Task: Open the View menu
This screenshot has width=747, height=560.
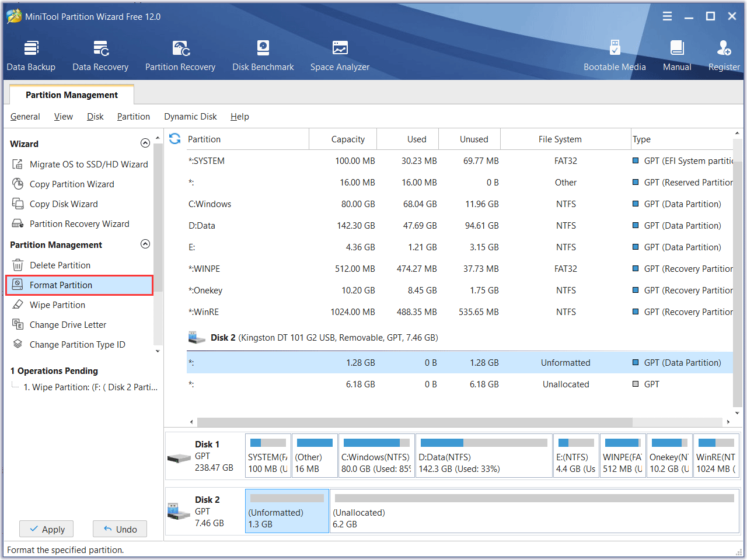Action: click(x=64, y=117)
